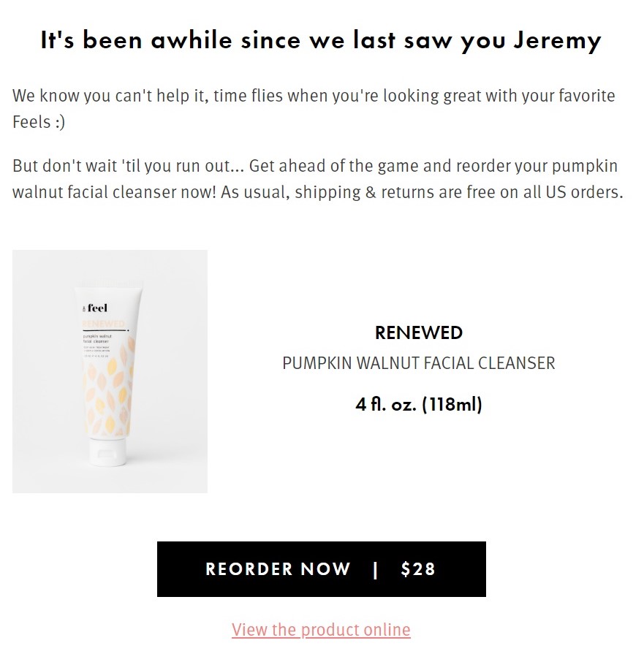The image size is (644, 662).
Task: Click 'walnut facial cleanser now!' sentence text
Action: pyautogui.click(x=114, y=192)
